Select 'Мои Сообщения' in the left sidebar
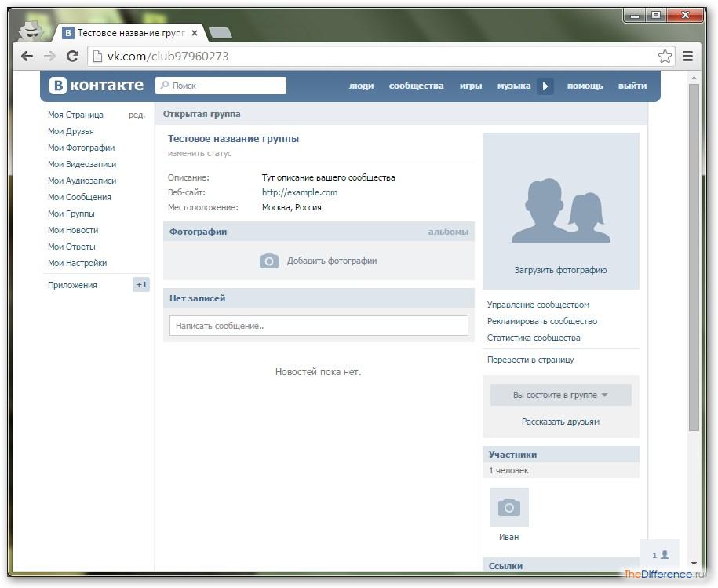The image size is (718, 588). [x=79, y=197]
